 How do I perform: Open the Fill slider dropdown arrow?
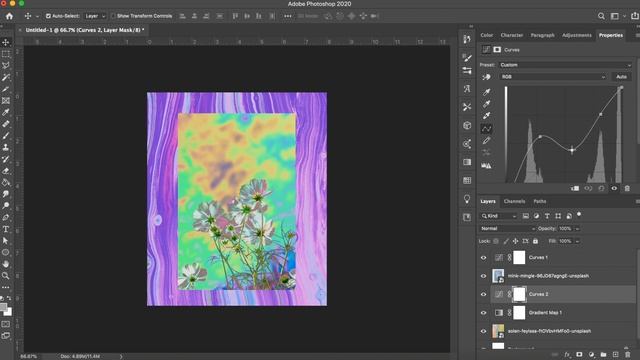click(x=577, y=241)
